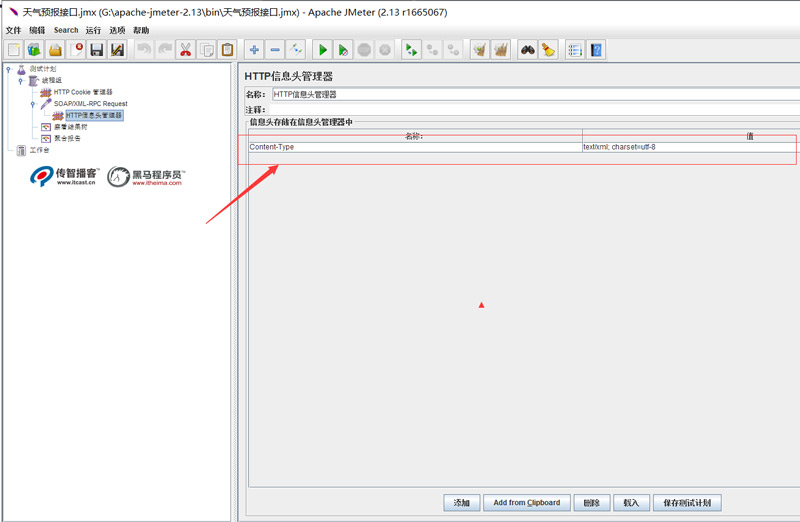Click Add from Clipboard button
Screen dimensions: 800x522
pos(527,503)
